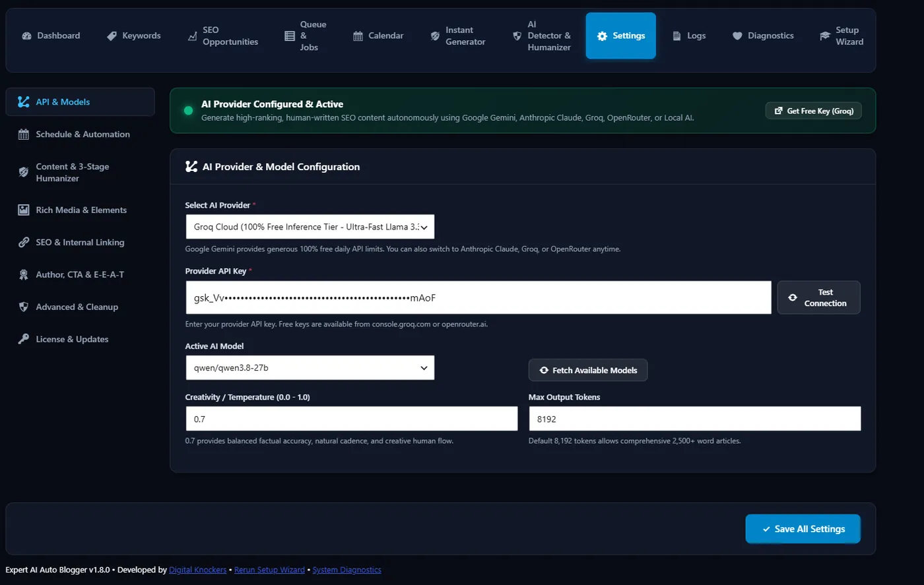Click the Keywords tag icon

112,36
